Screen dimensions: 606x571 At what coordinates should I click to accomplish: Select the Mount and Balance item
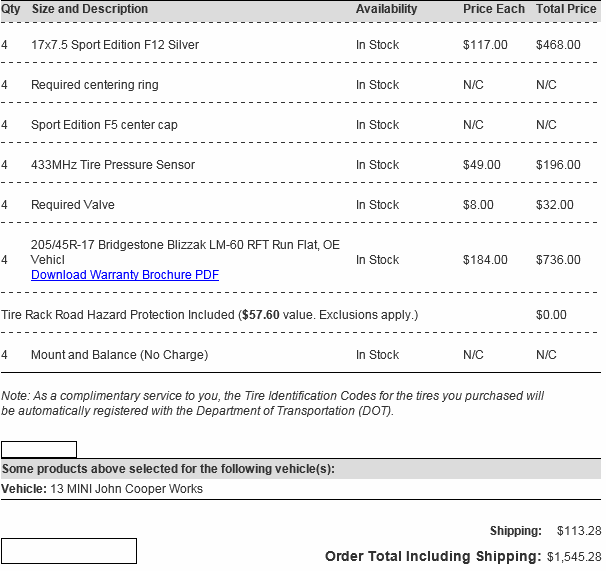point(119,355)
